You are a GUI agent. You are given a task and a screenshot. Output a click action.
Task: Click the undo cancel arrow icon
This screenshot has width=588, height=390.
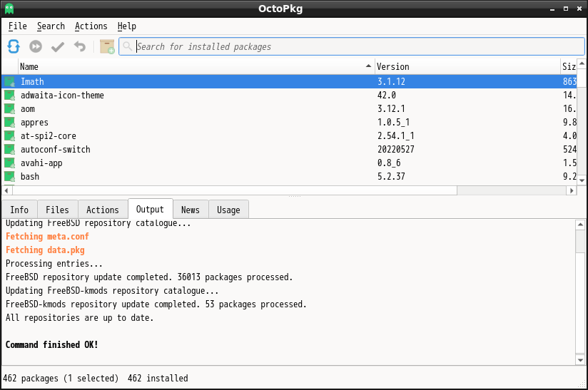coord(80,46)
